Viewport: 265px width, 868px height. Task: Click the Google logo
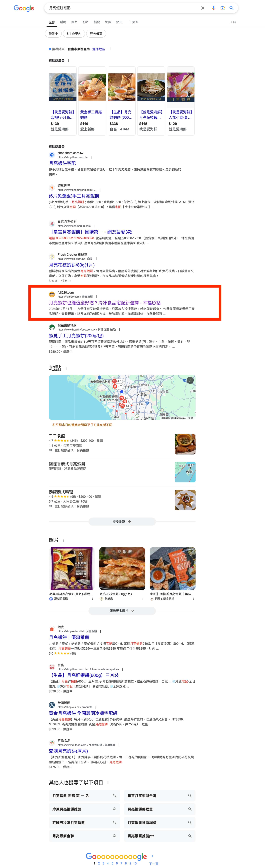(x=24, y=8)
